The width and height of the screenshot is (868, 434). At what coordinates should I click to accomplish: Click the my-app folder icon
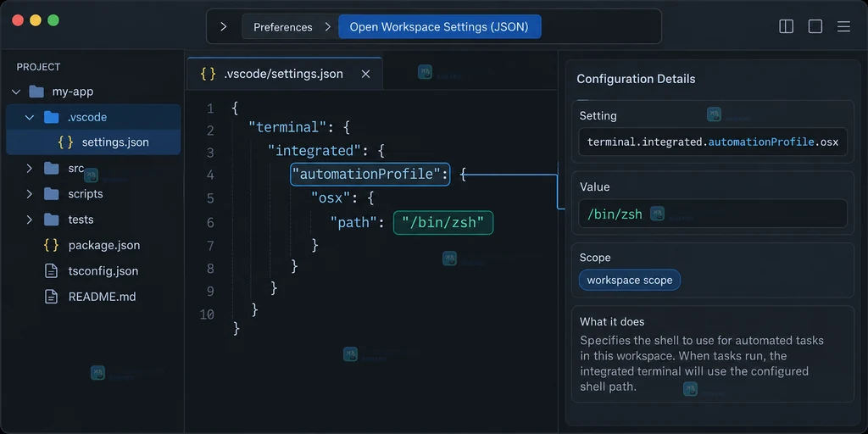click(36, 92)
